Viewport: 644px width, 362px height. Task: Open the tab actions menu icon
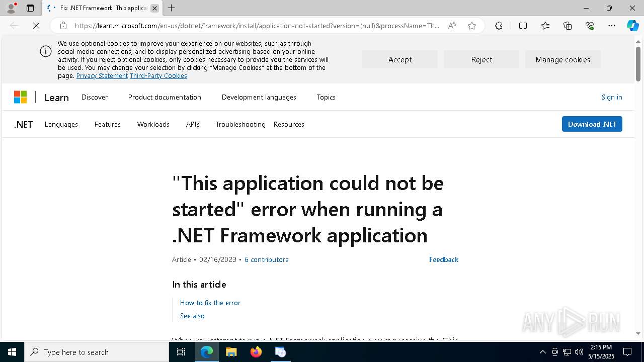(30, 8)
